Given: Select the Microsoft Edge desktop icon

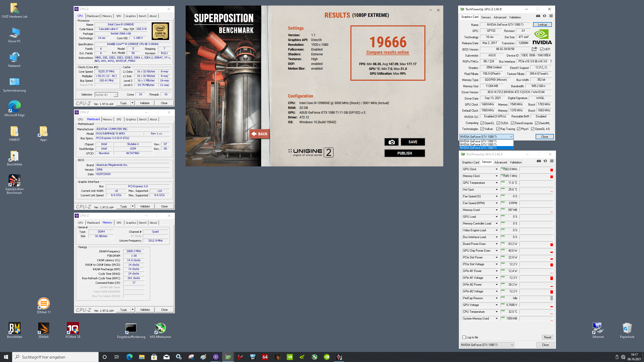Looking at the screenshot, I should (x=15, y=109).
